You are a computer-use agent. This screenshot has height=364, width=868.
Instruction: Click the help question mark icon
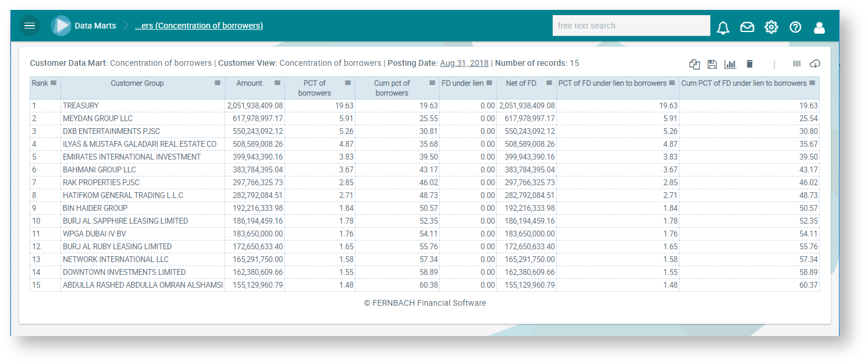(x=795, y=27)
